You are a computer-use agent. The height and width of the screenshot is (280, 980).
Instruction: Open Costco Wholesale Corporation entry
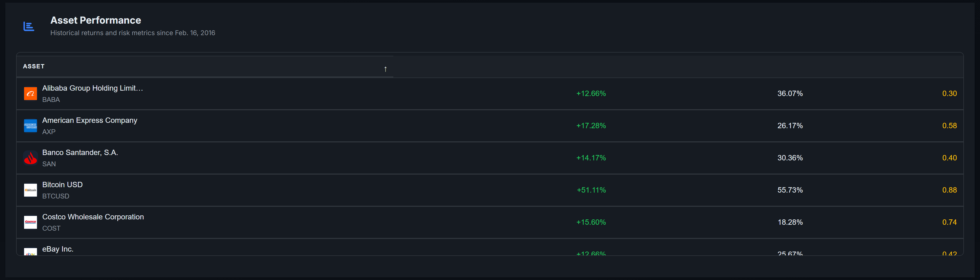tap(93, 217)
